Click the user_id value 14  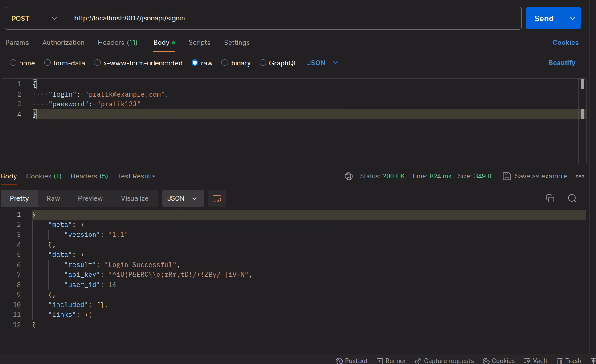112,285
